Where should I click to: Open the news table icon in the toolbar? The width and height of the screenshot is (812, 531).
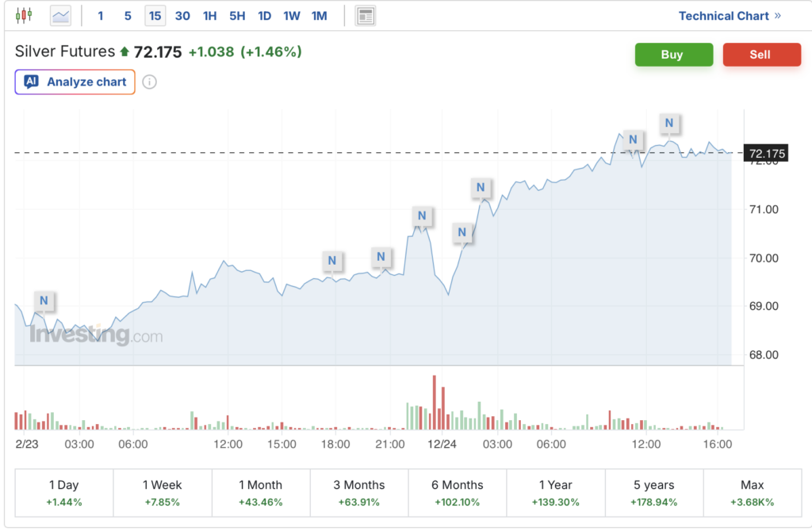366,16
